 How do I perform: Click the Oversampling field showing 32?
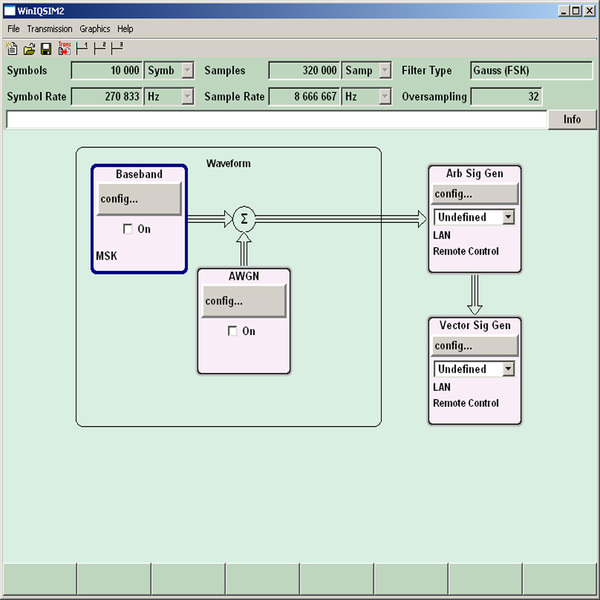click(x=506, y=96)
